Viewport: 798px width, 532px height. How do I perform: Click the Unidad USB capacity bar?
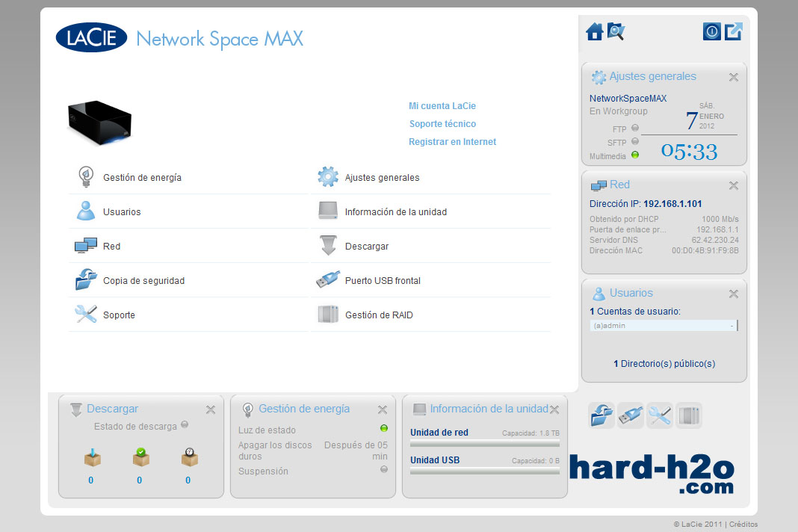484,471
